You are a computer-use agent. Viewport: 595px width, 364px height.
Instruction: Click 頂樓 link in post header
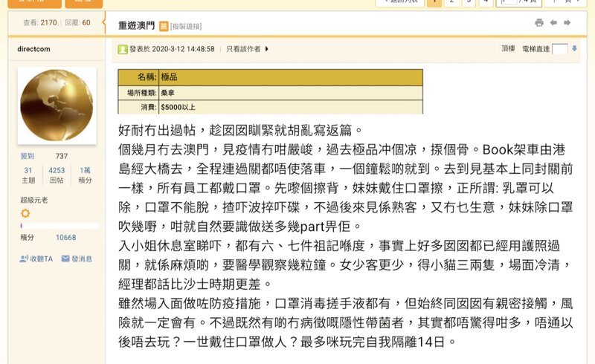click(508, 48)
